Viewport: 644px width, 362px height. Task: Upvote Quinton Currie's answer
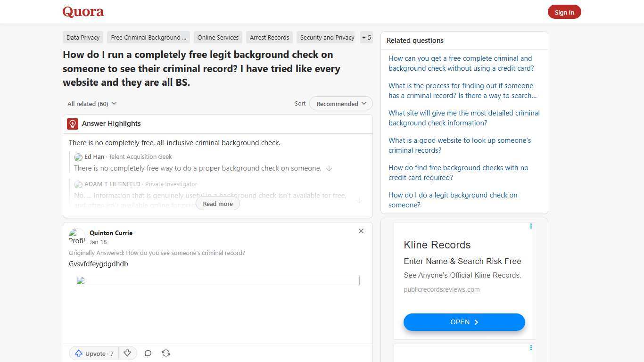(93, 353)
